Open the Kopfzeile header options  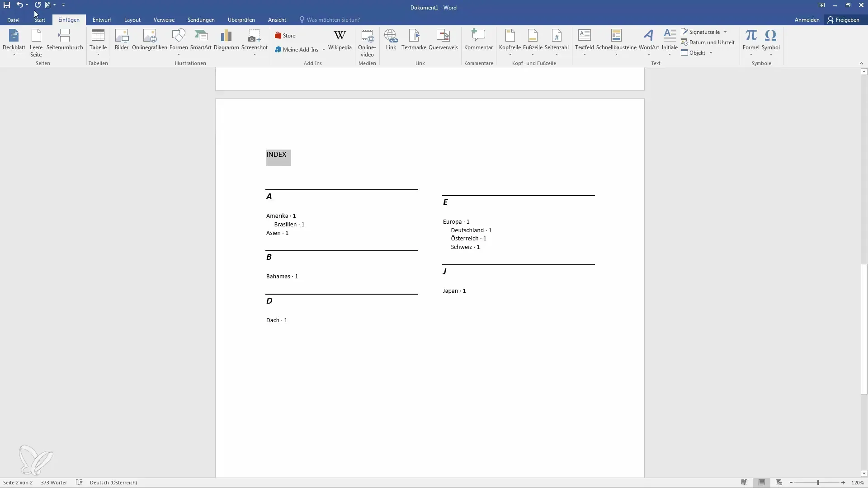510,42
